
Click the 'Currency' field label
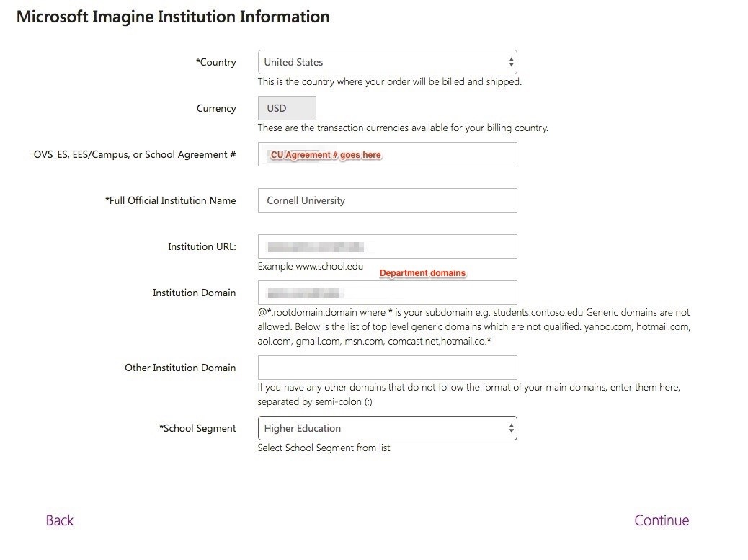tap(216, 108)
